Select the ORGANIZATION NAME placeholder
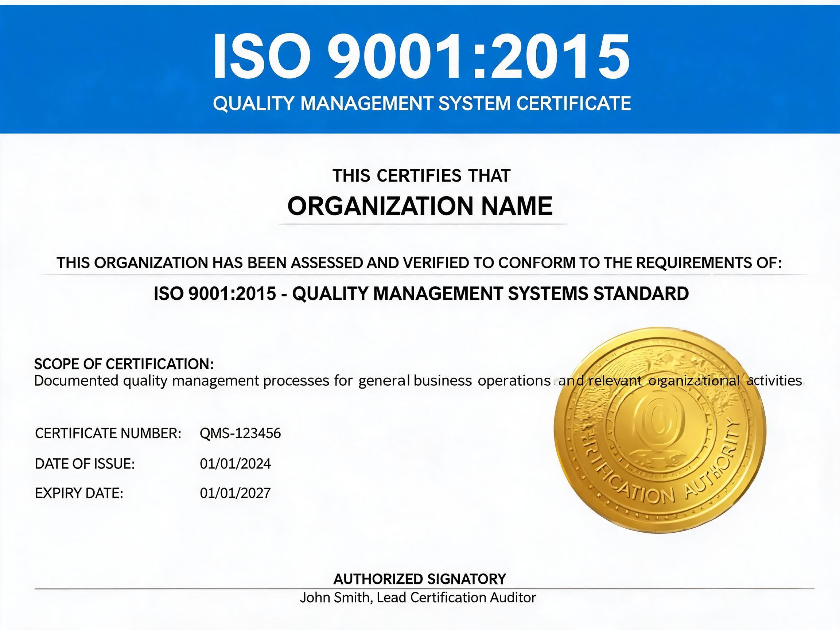Image resolution: width=840 pixels, height=630 pixels. 420,206
